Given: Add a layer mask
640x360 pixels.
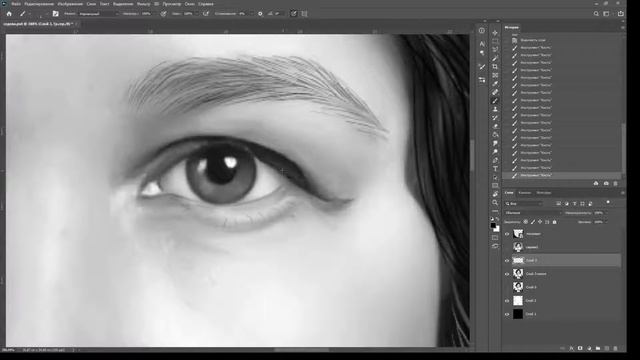Looking at the screenshot, I should [x=580, y=348].
